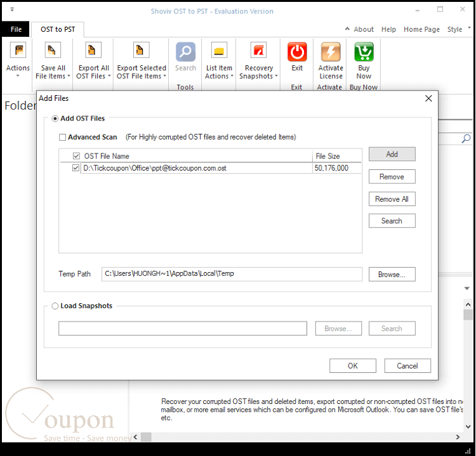Expand the List Item Actions dropdown
The image size is (476, 456).
(x=232, y=76)
